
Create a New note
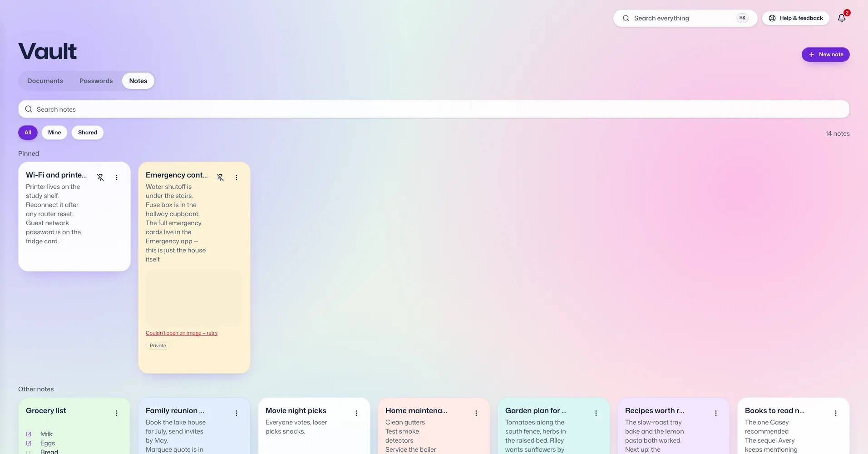(x=825, y=54)
